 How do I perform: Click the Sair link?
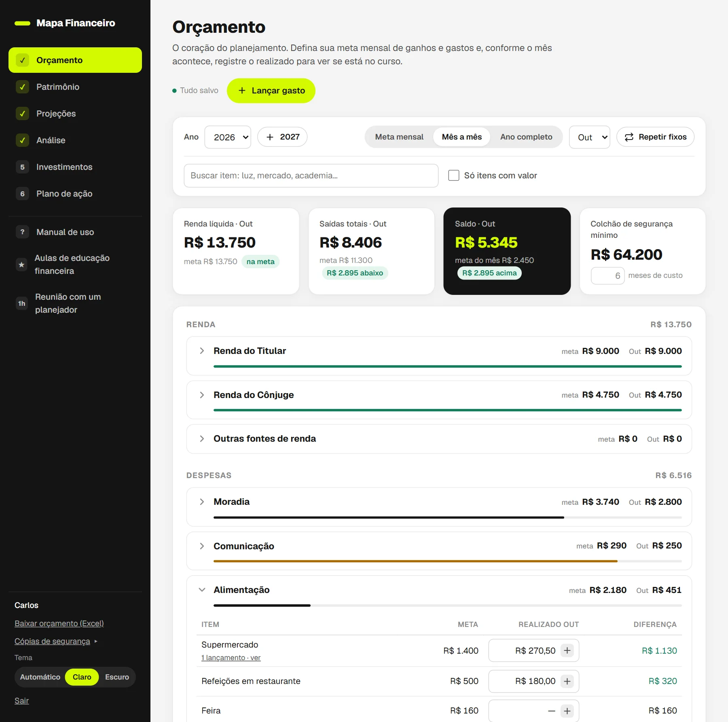pyautogui.click(x=21, y=701)
